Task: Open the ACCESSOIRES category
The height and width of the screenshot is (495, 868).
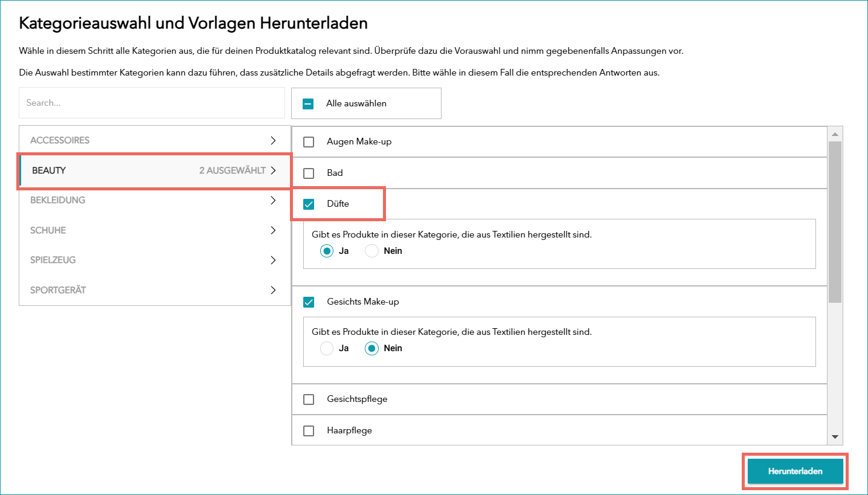Action: point(155,140)
